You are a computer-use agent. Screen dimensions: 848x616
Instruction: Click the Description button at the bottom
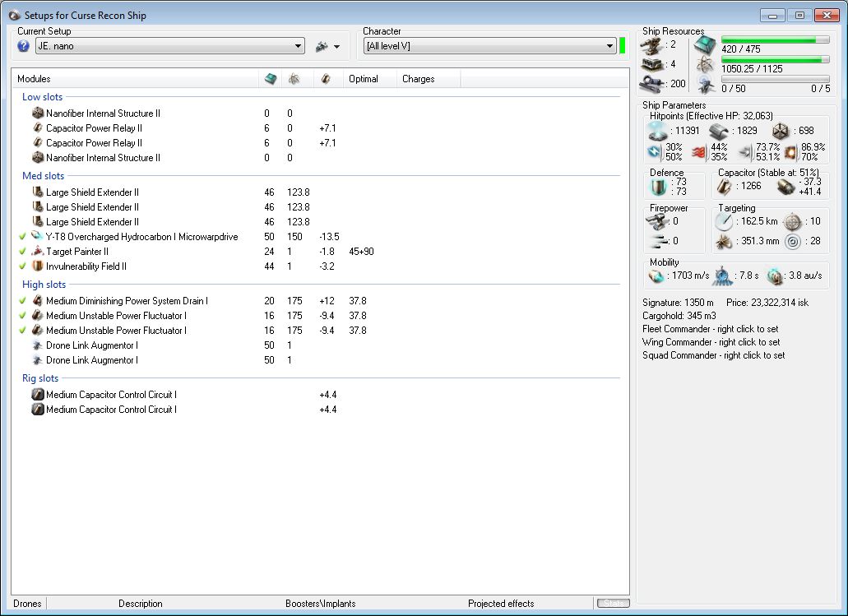[x=140, y=604]
